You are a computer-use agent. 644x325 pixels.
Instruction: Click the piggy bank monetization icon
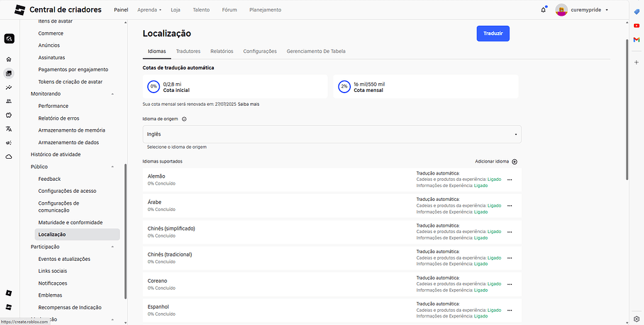(x=9, y=115)
